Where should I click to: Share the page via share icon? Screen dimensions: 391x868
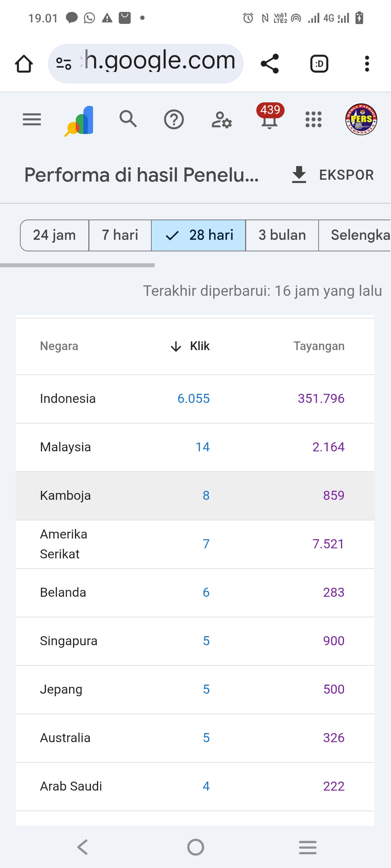[x=270, y=64]
